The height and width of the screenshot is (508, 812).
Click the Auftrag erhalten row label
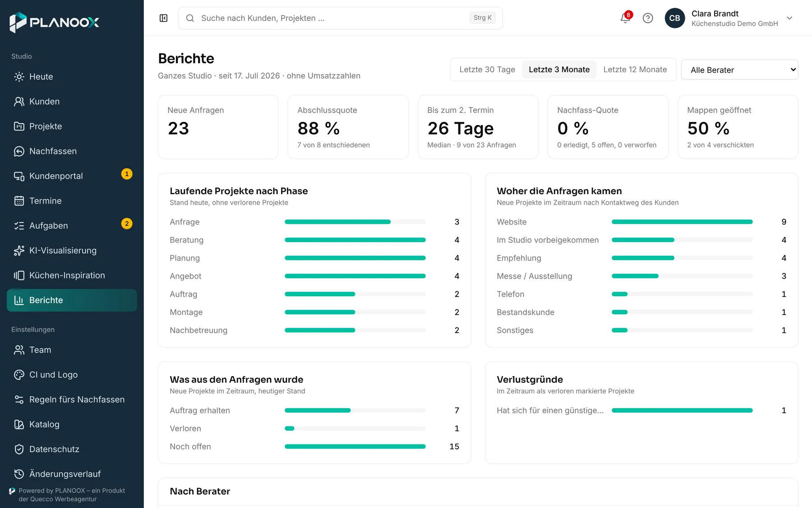click(200, 410)
